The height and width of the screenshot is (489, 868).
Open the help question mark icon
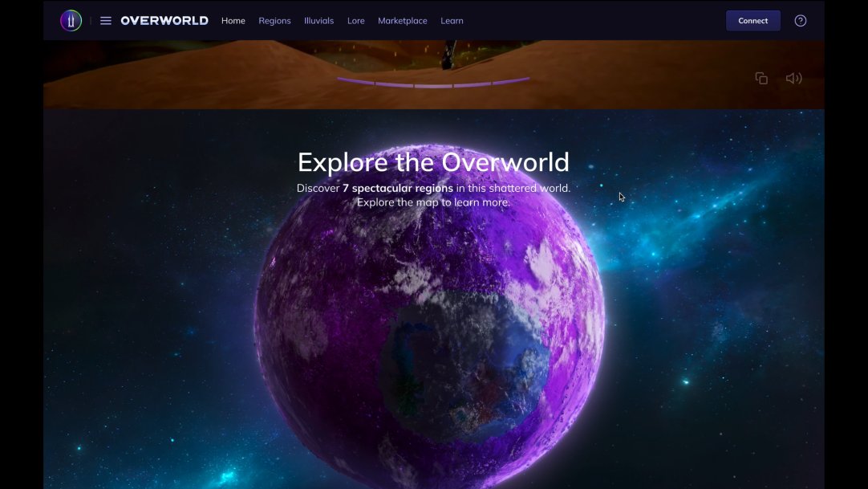801,21
